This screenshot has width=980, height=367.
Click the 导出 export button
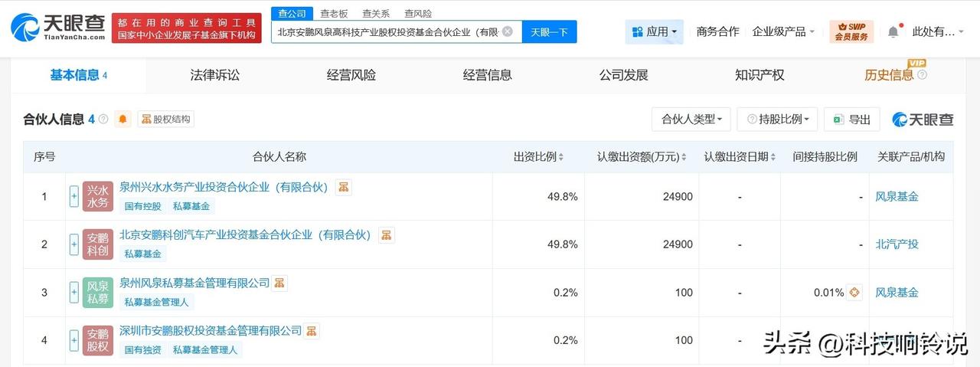pos(852,119)
